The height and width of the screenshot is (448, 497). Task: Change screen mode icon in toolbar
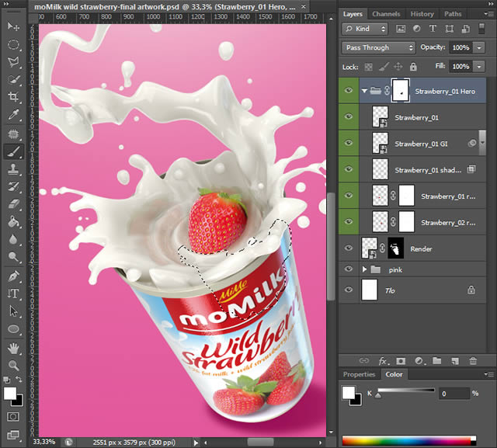pos(13,435)
